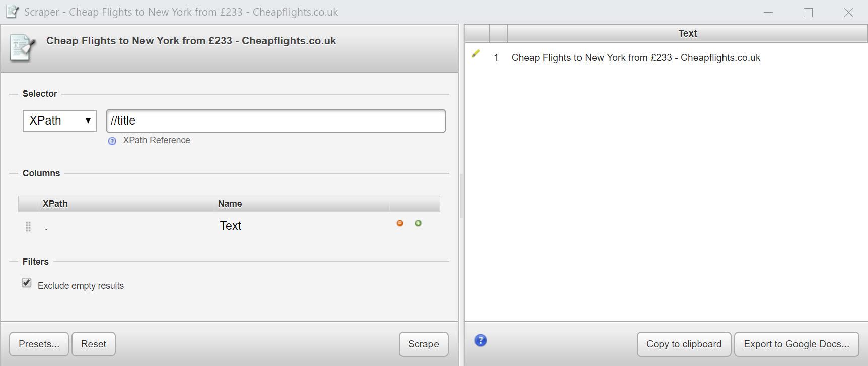Click the green add column icon
Viewport: 868px width, 366px height.
[x=418, y=223]
